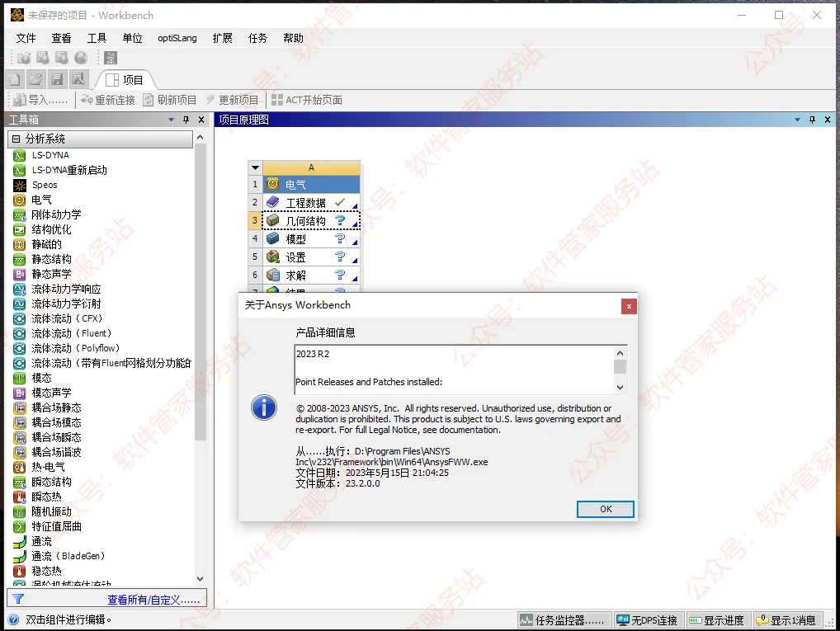Click the toolbox scroll down arrow
Screen dimensions: 840x631
pos(201,579)
